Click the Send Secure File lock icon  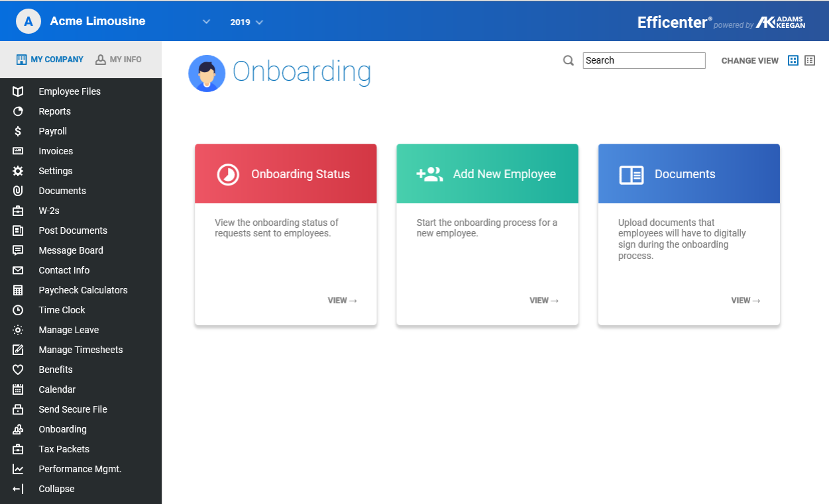[18, 409]
